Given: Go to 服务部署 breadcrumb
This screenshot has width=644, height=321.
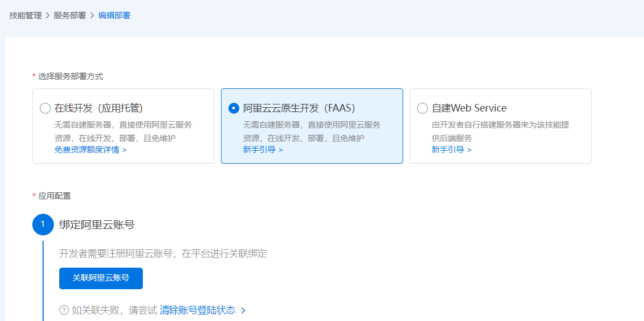Looking at the screenshot, I should point(70,16).
